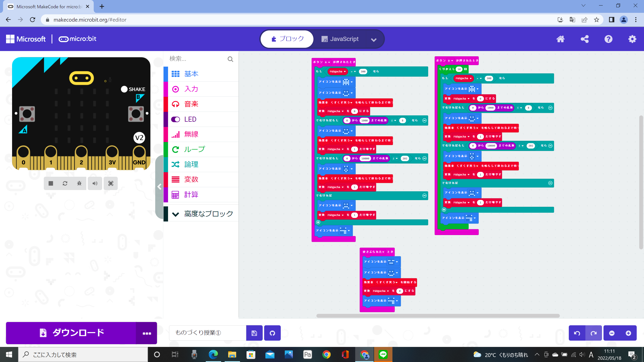Open the MakeCode home page icon

(x=560, y=39)
